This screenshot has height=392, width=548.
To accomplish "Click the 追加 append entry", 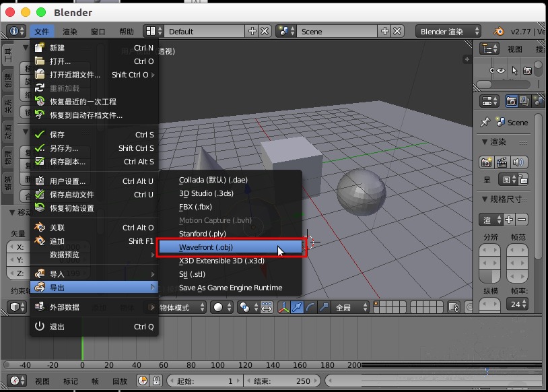I will click(94, 241).
